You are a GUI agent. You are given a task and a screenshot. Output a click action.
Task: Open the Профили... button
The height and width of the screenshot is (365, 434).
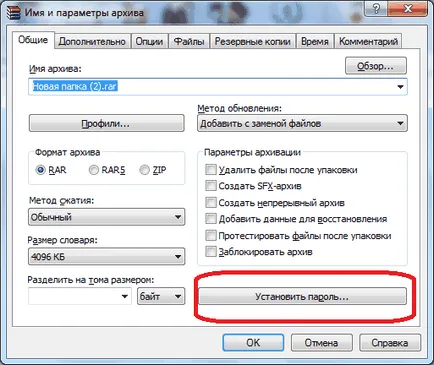(106, 123)
